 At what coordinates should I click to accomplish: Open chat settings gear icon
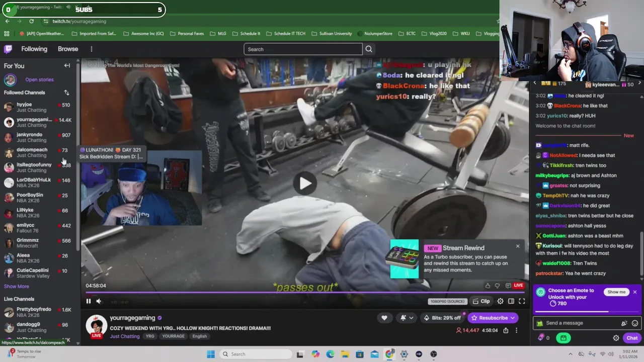(x=616, y=338)
